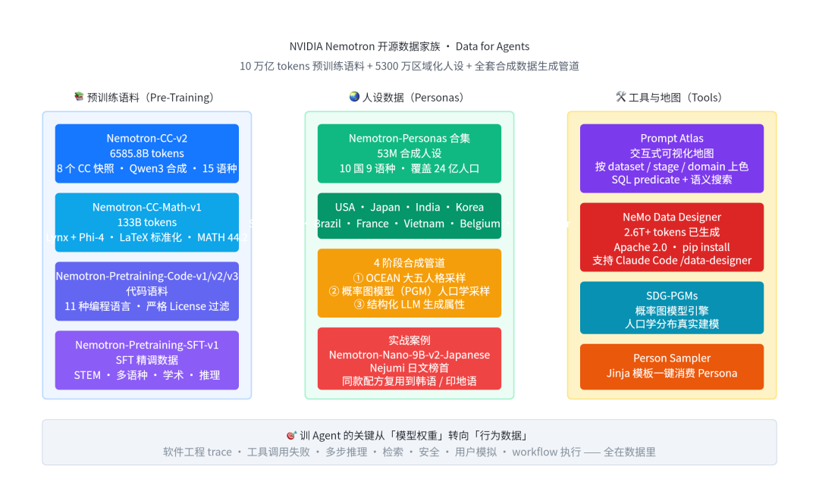
Task: Click the line 8 个 CC 快照 · Qwen3 合成 · 15 语种
Action: (147, 168)
